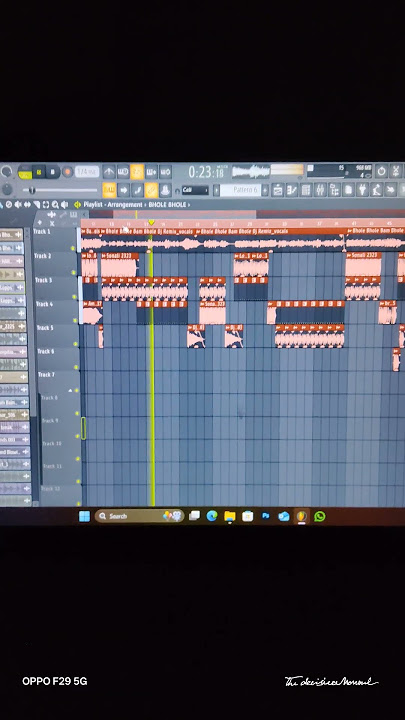
Task: Open the Channel rack view icon
Action: tap(306, 190)
